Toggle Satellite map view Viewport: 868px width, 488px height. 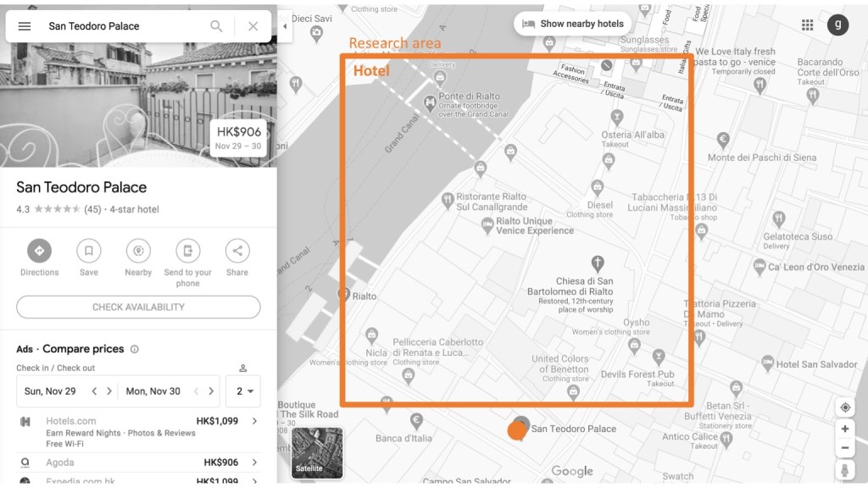click(x=317, y=452)
